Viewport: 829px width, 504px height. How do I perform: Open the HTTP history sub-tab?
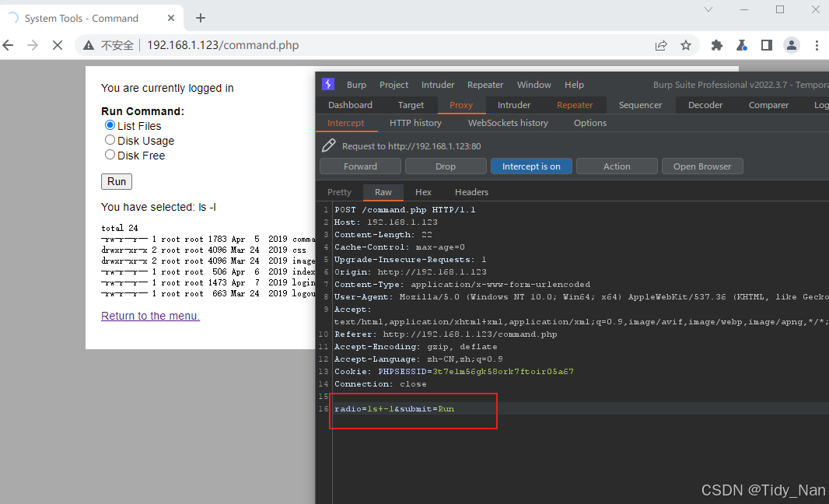[x=415, y=123]
